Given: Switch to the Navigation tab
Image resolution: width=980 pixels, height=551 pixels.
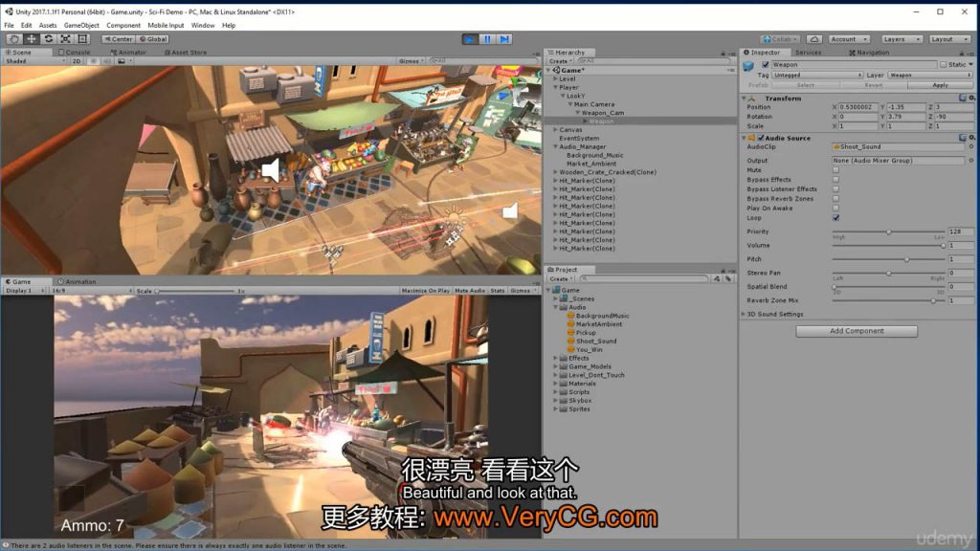Looking at the screenshot, I should (869, 53).
